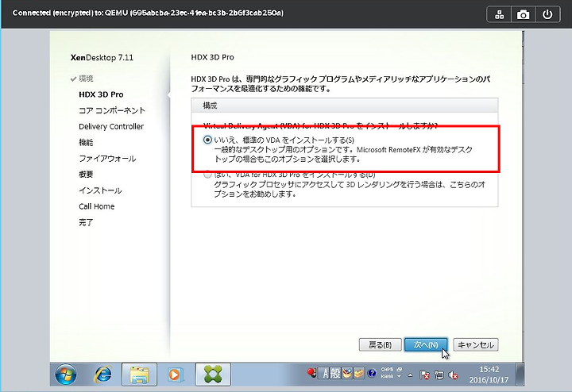This screenshot has width=572, height=392.
Task: Click the 戻る(B) back button
Action: pyautogui.click(x=380, y=344)
